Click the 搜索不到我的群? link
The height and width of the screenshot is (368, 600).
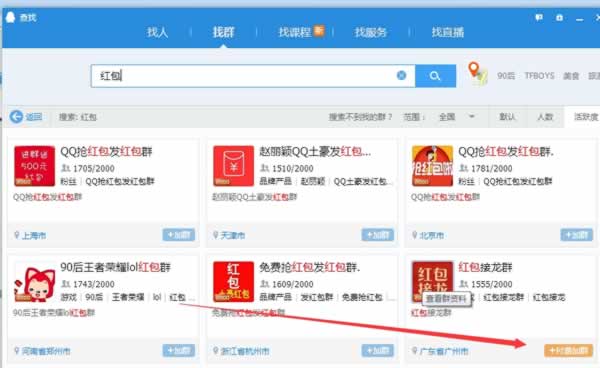pyautogui.click(x=360, y=117)
